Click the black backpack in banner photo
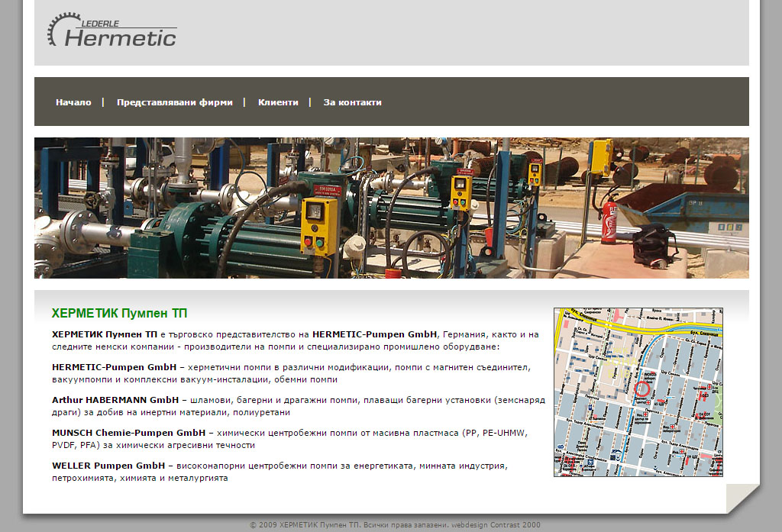 654,243
